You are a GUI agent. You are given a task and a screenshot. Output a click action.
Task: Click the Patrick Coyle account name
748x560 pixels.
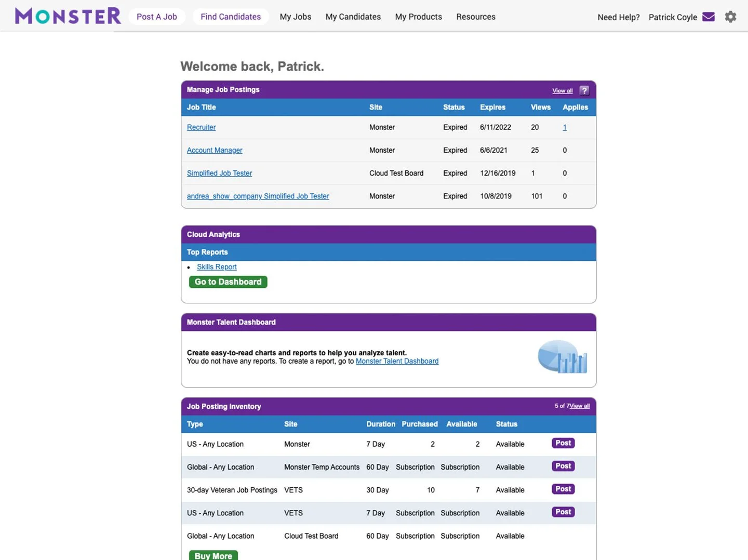click(x=673, y=17)
